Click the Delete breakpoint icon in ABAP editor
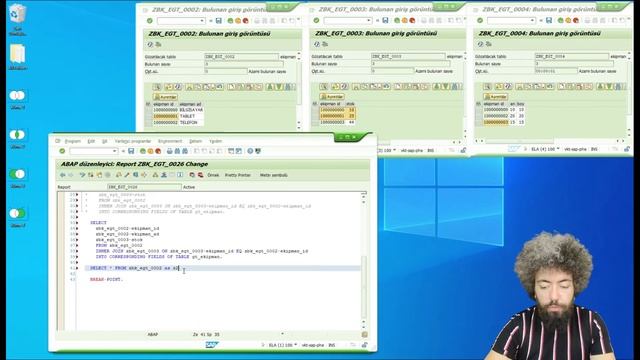This screenshot has height=360, width=640. (200, 175)
